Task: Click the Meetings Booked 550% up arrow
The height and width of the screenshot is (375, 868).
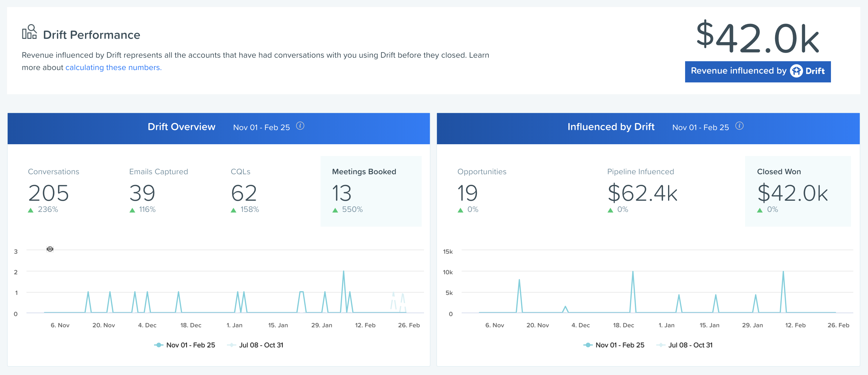Action: (x=335, y=210)
